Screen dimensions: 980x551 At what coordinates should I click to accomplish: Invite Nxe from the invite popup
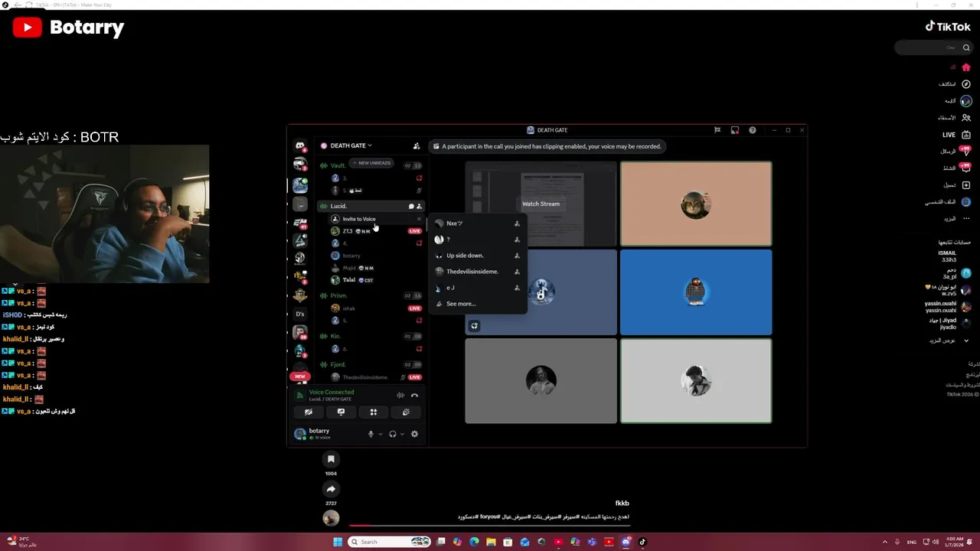tap(478, 223)
